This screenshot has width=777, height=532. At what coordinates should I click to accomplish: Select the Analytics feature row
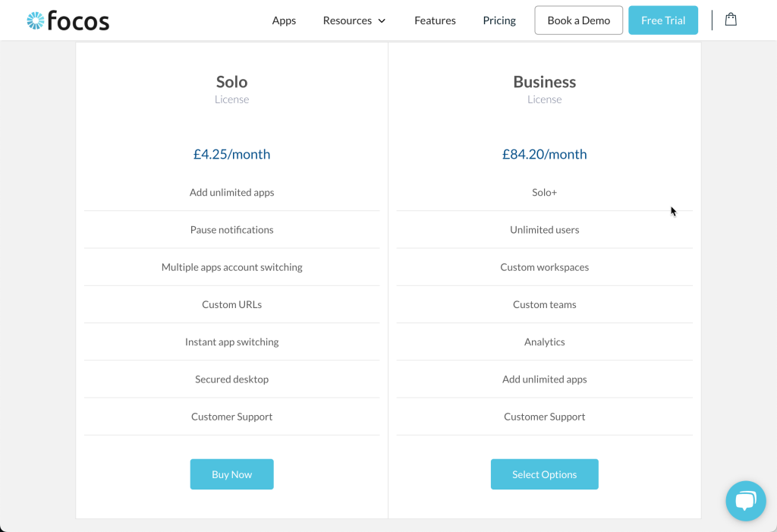pos(544,342)
